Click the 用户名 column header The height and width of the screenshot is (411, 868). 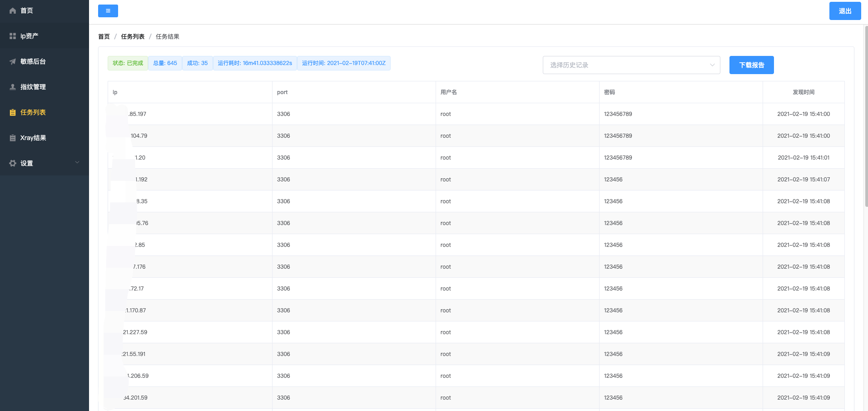click(x=517, y=92)
